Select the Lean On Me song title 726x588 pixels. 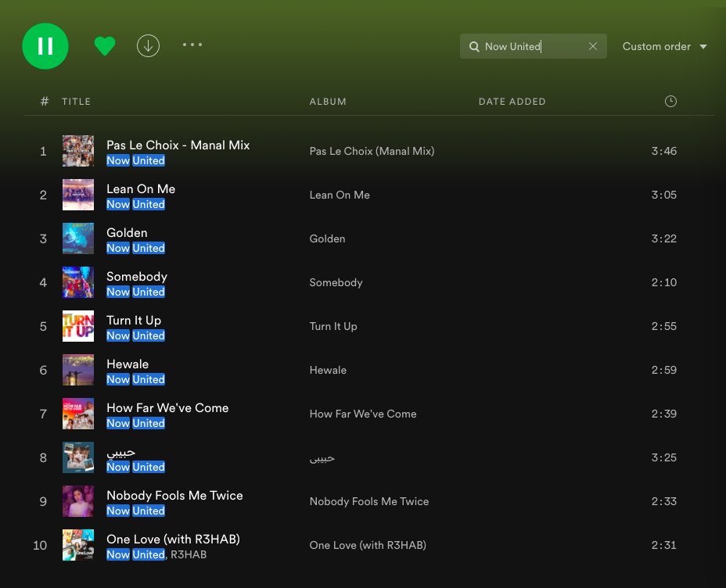point(141,188)
